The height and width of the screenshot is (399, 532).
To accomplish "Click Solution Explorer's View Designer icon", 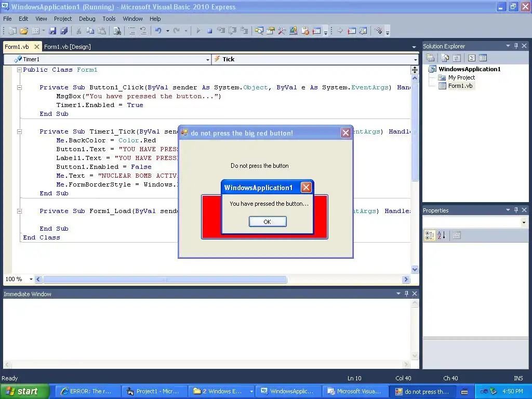I will point(483,58).
